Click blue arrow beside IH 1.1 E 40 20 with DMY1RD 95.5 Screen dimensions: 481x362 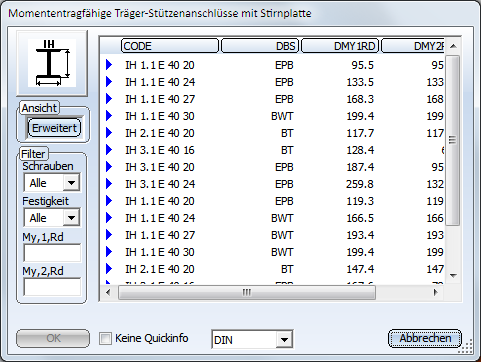pos(109,65)
